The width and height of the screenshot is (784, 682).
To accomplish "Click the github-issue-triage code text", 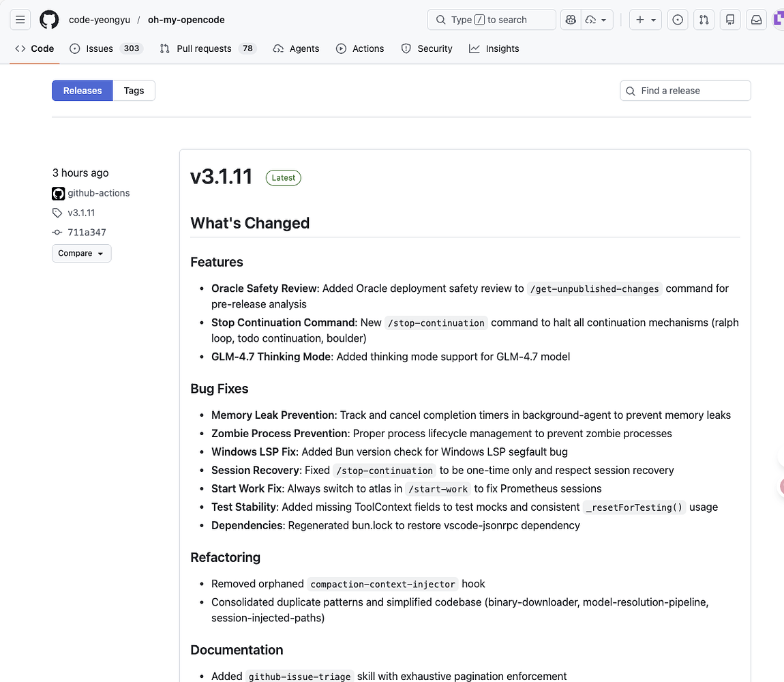I will pyautogui.click(x=299, y=677).
